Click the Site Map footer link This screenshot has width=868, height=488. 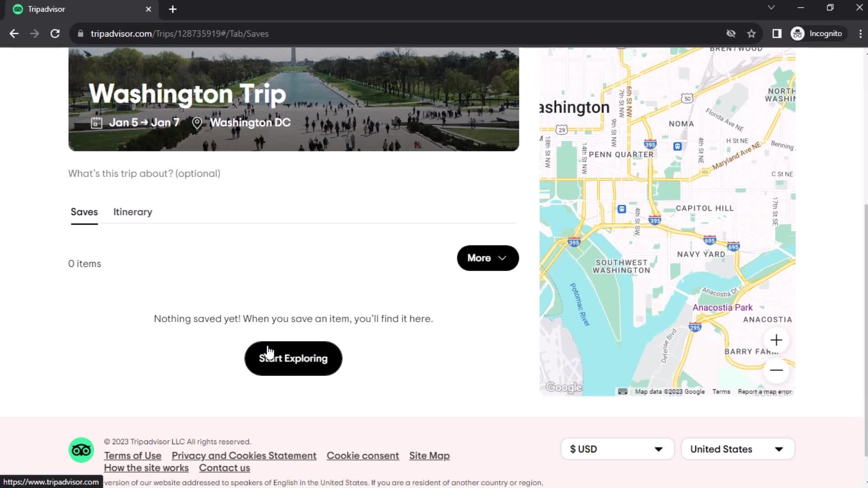(429, 455)
